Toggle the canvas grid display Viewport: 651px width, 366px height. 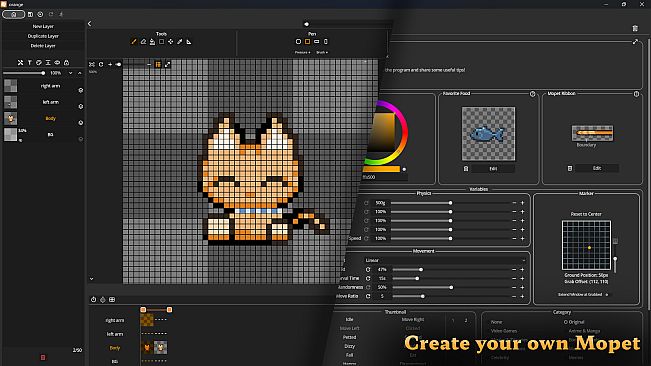[x=158, y=64]
